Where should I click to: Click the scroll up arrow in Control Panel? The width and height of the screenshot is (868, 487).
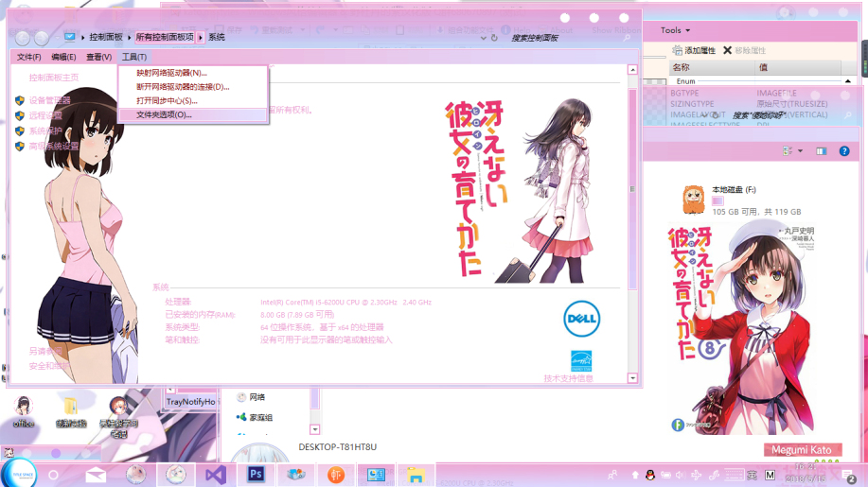[x=632, y=70]
